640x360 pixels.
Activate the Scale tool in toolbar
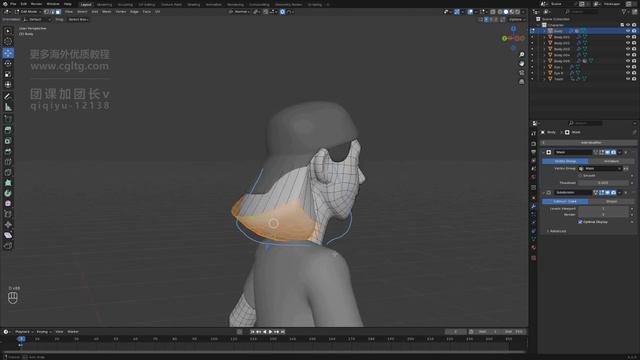8,74
